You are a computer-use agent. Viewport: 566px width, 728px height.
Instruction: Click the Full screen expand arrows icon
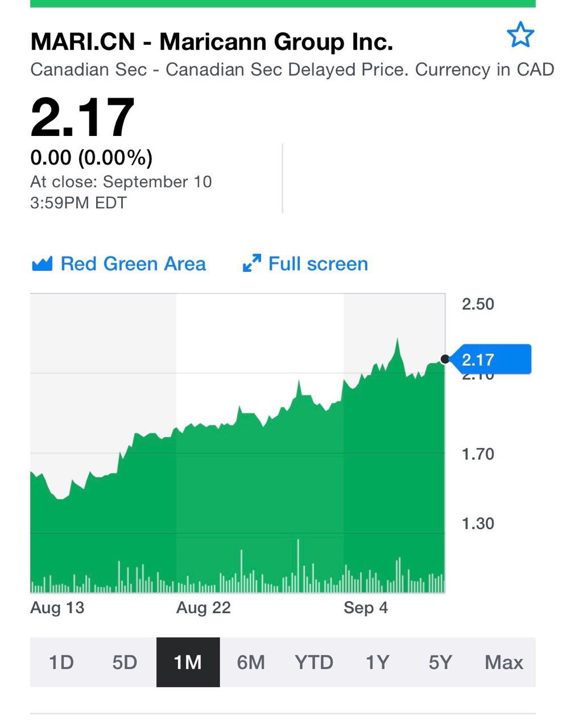click(x=251, y=263)
